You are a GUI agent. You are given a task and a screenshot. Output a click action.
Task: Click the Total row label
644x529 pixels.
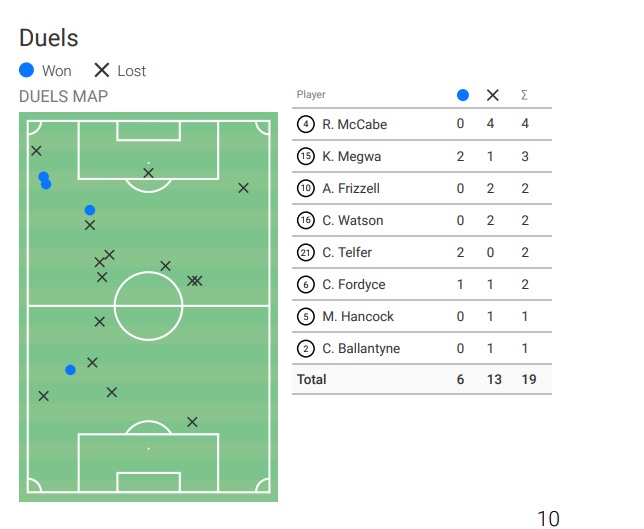(x=311, y=380)
